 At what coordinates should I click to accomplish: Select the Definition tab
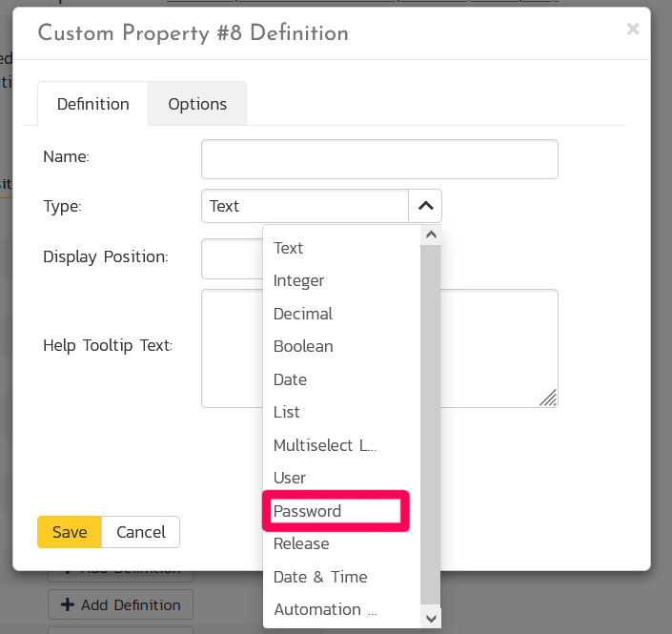(x=92, y=104)
